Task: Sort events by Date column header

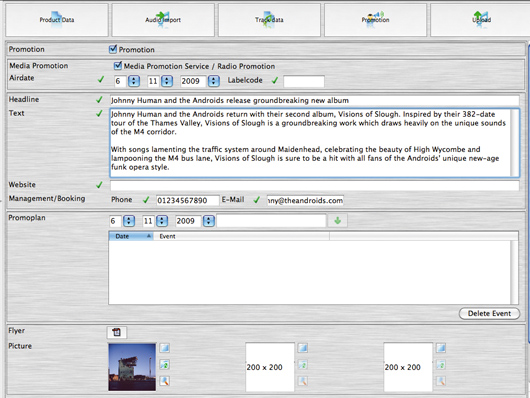Action: point(131,236)
